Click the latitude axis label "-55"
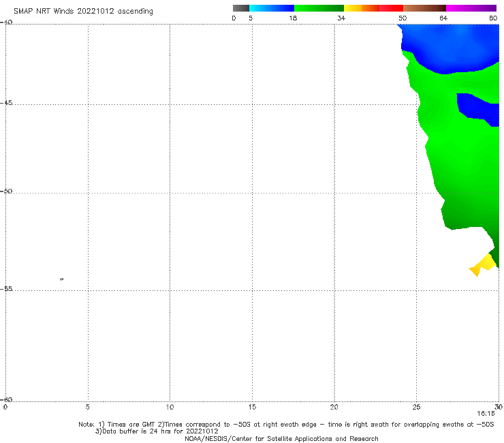 click(x=6, y=288)
